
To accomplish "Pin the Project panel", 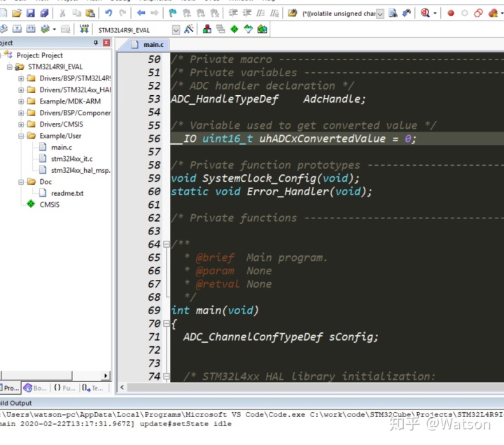I will 95,43.
